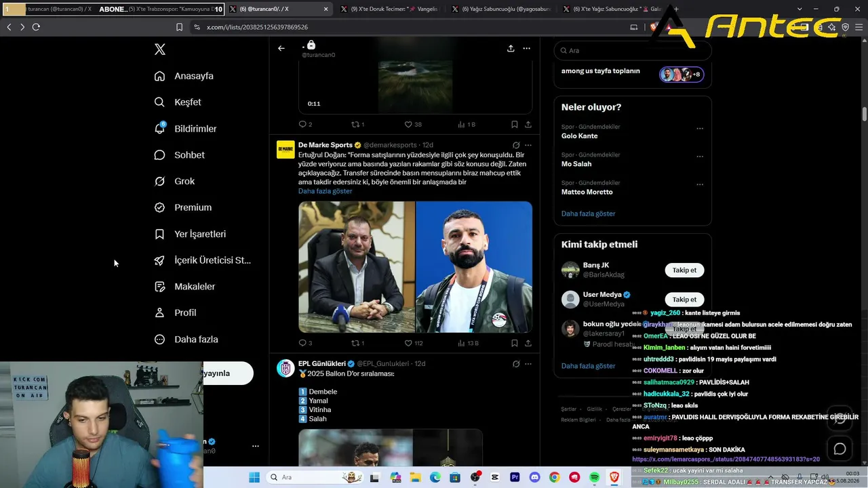Image resolution: width=868 pixels, height=488 pixels.
Task: Open Premium in the sidebar
Action: [182, 207]
